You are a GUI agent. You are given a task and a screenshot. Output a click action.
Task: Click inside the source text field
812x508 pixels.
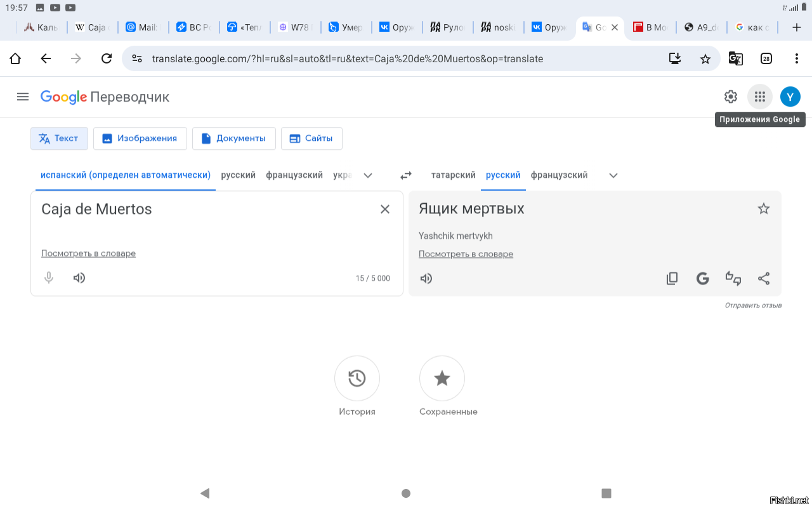(x=190, y=208)
